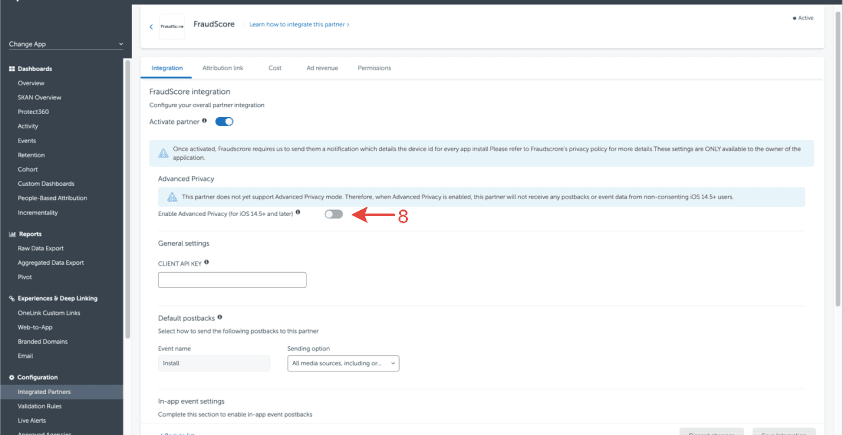
Task: Click the Experiences & Deep Linking link icon
Action: [x=12, y=298]
